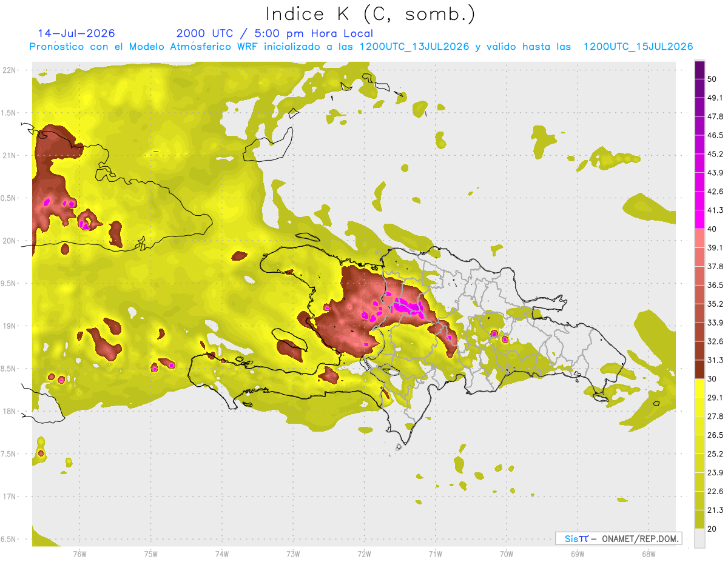
Task: Click the "71W" longitude label
Action: click(x=435, y=554)
